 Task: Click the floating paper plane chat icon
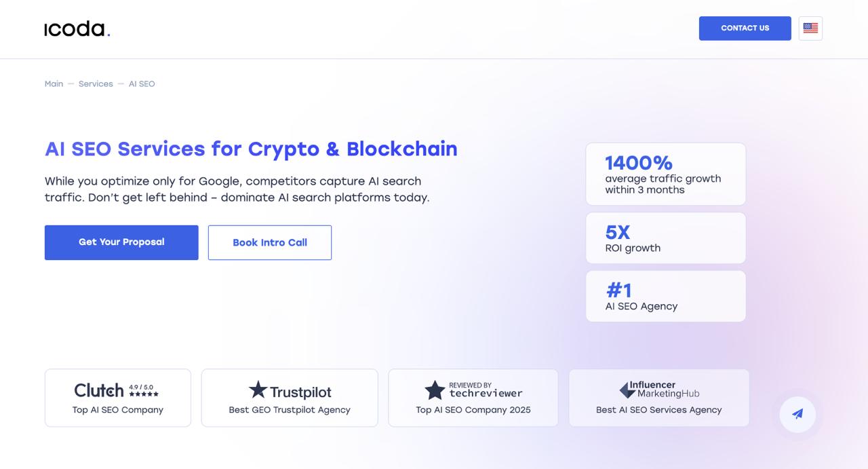(797, 414)
